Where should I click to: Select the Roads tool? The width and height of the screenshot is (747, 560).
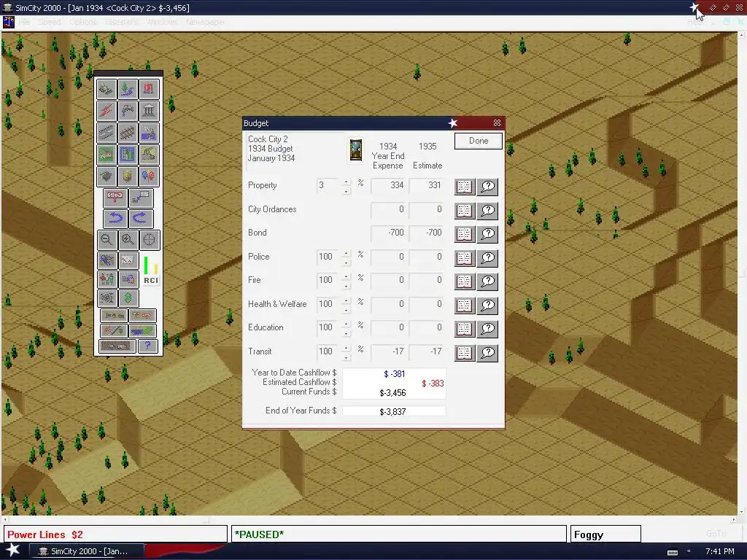pyautogui.click(x=107, y=133)
